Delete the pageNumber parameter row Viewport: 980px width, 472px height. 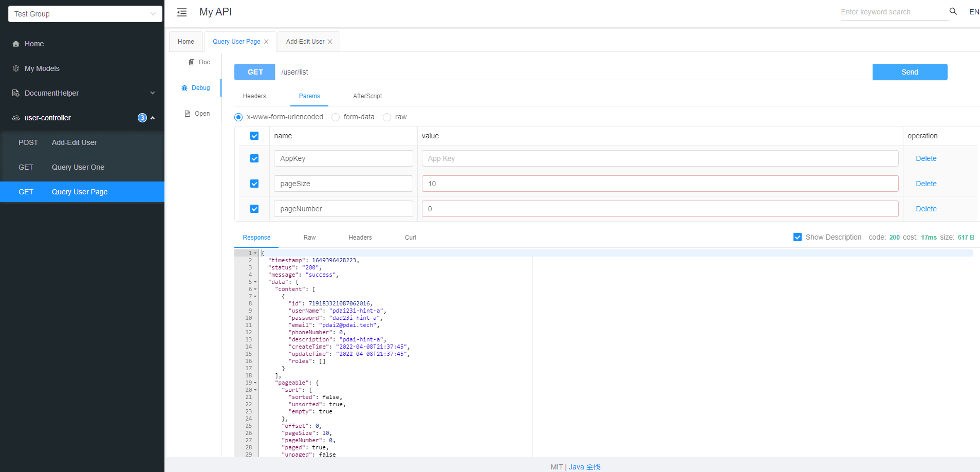[926, 209]
